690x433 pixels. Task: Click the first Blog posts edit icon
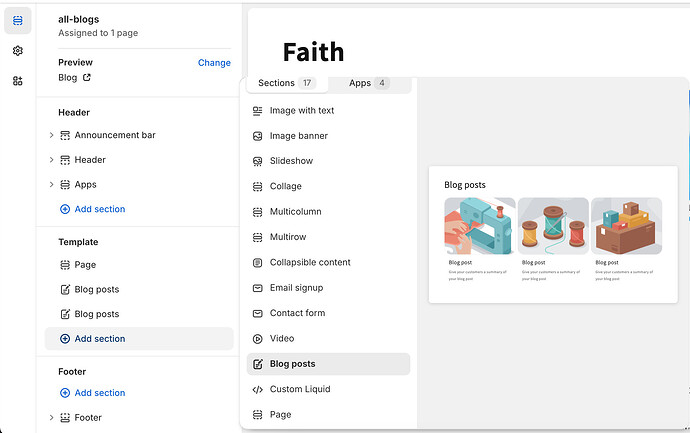(x=65, y=290)
